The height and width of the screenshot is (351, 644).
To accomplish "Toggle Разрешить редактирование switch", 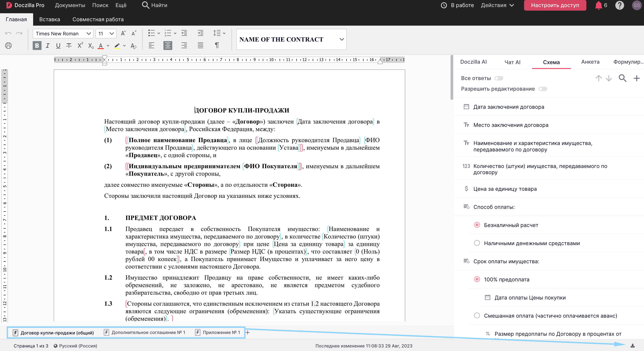I will point(543,89).
